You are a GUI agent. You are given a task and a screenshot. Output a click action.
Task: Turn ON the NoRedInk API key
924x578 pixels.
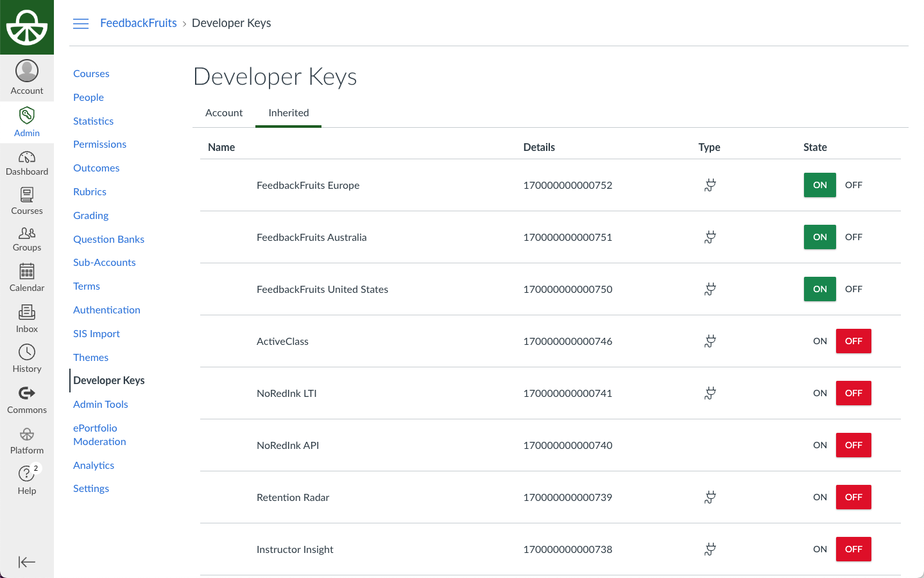(820, 445)
